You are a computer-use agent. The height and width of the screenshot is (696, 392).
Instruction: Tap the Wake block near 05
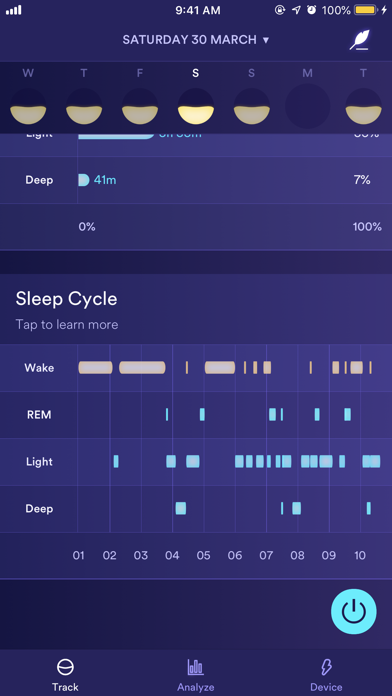point(220,368)
